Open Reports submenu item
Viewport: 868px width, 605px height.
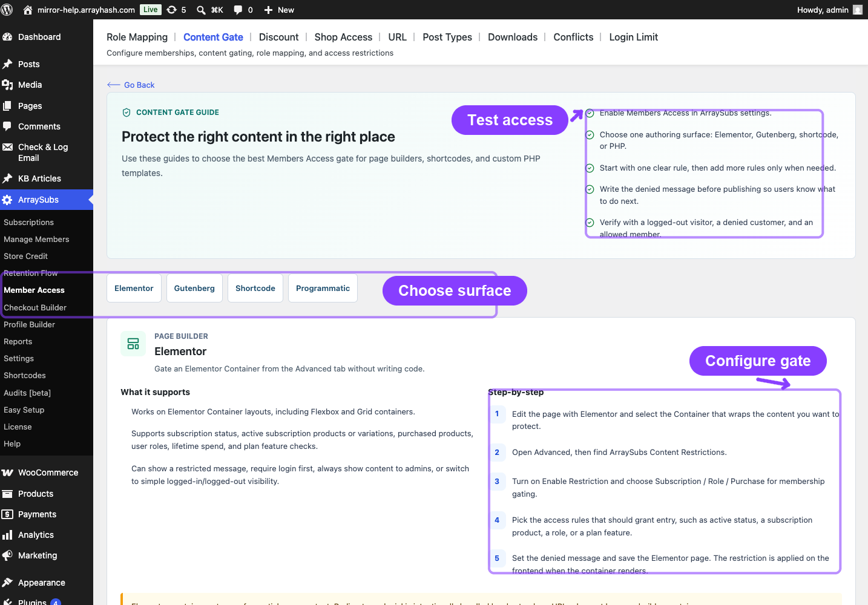coord(18,342)
